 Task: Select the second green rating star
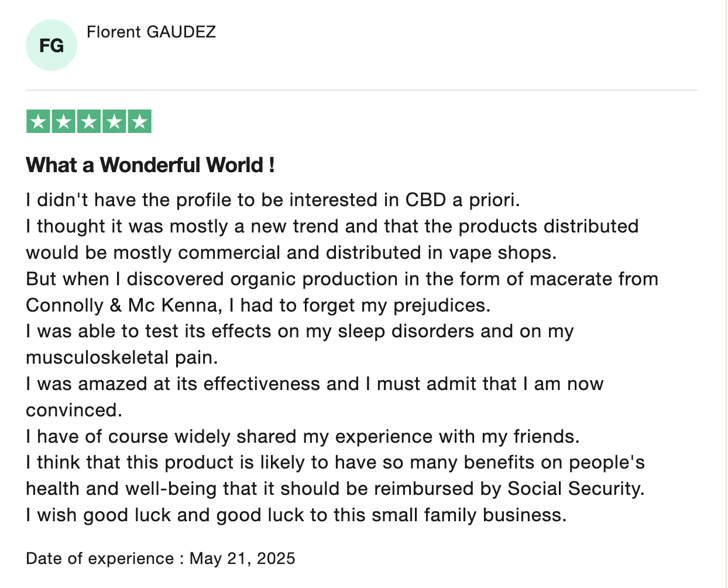pyautogui.click(x=63, y=122)
